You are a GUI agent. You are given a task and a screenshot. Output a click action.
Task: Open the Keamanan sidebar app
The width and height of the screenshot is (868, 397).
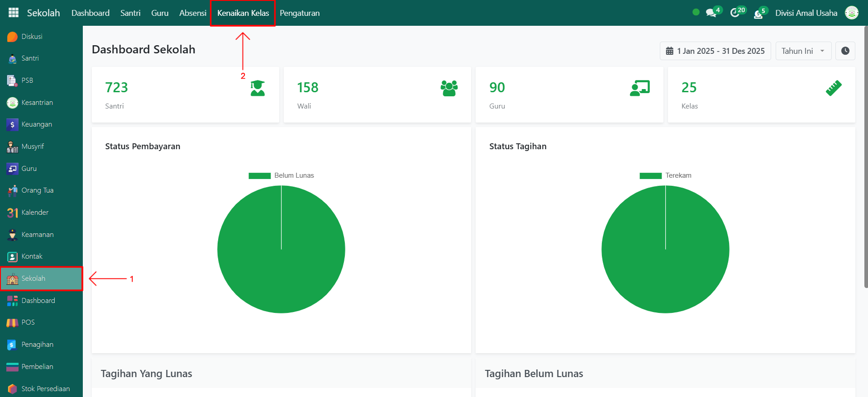[37, 235]
